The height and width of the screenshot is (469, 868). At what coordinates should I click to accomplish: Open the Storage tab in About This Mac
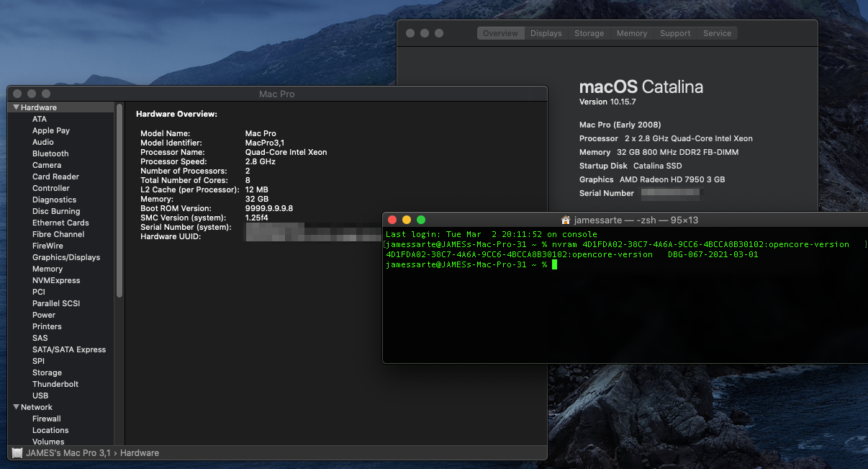(589, 33)
